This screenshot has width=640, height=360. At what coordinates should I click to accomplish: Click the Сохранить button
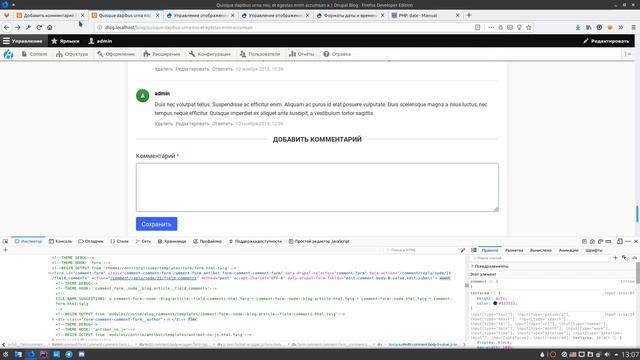[156, 224]
